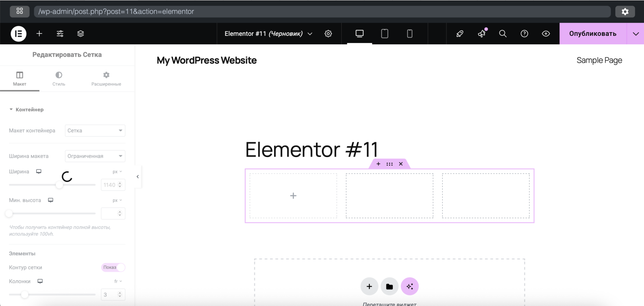This screenshot has height=306, width=644.
Task: Open the help question mark icon
Action: pos(524,34)
